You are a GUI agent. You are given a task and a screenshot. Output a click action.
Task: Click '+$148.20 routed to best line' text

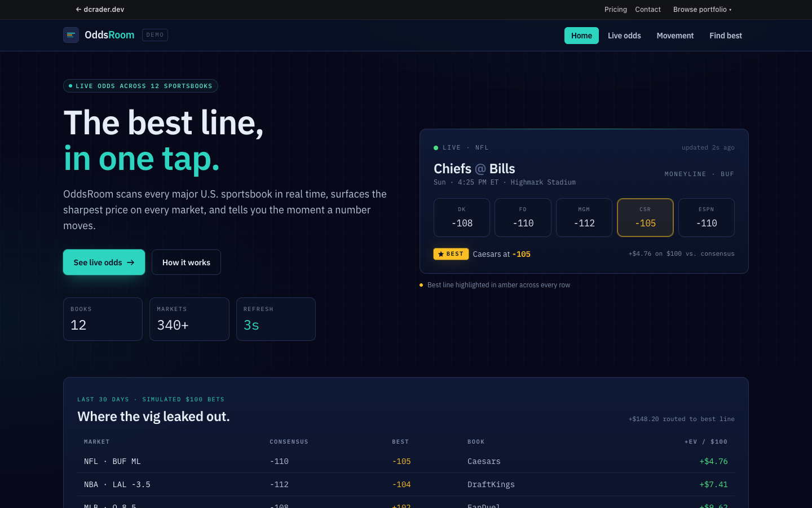(x=681, y=419)
